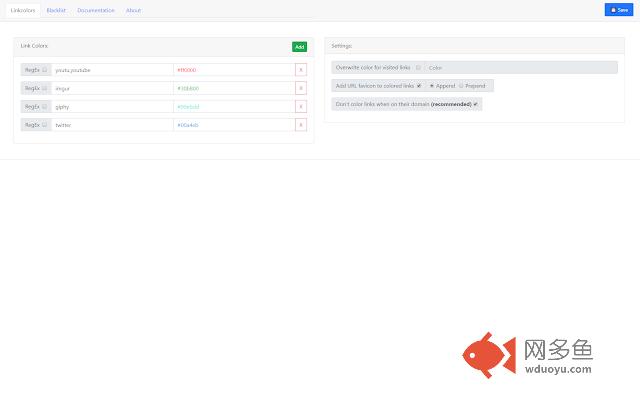Image resolution: width=640 pixels, height=400 pixels.
Task: Enable RegEx for the youtube rule
Action: (44, 70)
